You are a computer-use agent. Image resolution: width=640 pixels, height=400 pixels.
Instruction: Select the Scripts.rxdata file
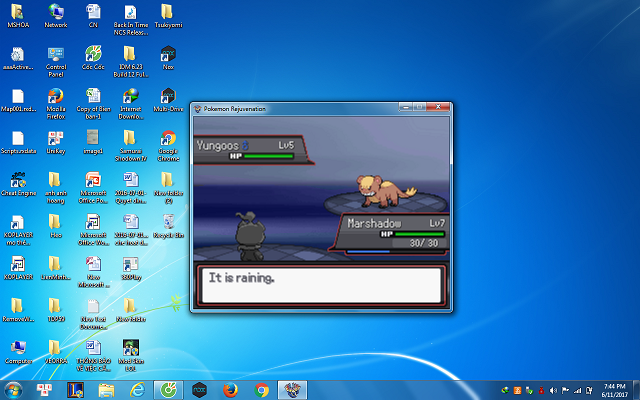[18, 142]
